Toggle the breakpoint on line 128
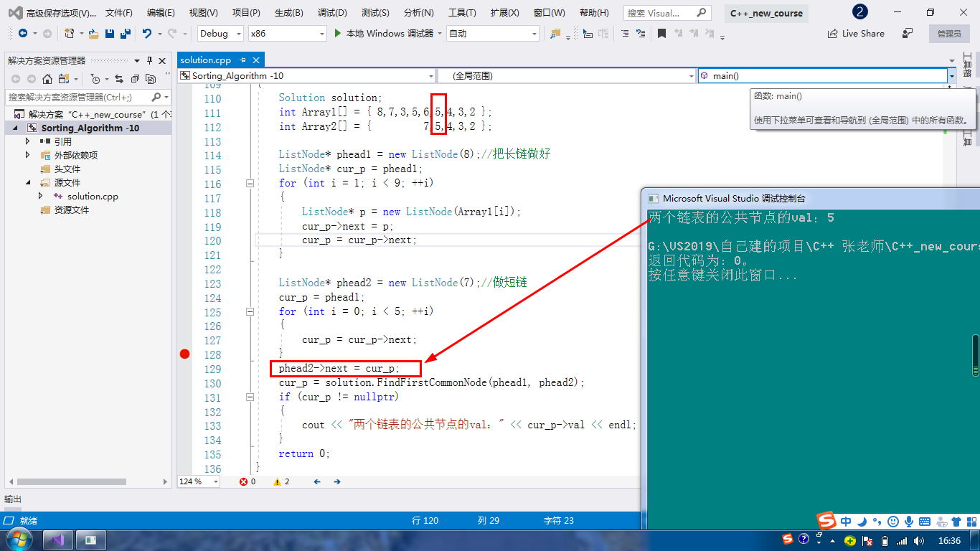Viewport: 980px width, 551px height. pyautogui.click(x=184, y=354)
